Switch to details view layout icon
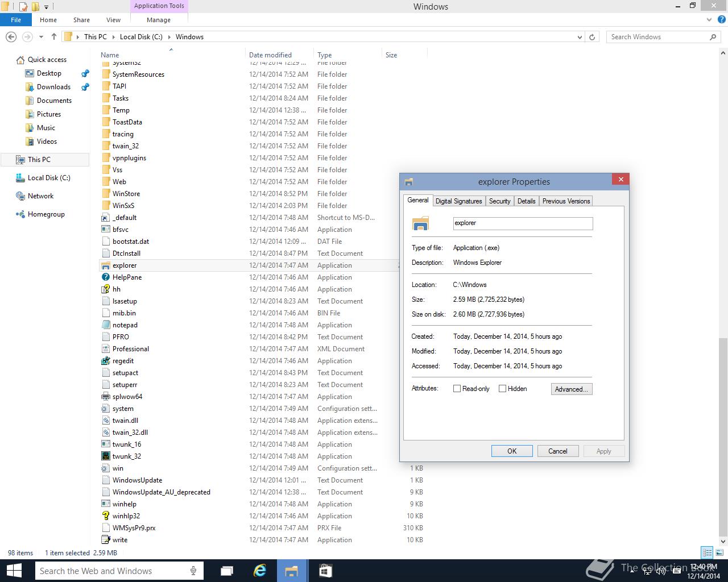The height and width of the screenshot is (582, 728). pyautogui.click(x=707, y=552)
